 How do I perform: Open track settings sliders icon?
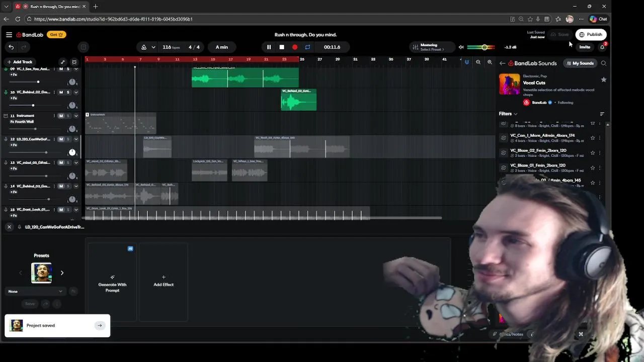click(x=74, y=62)
